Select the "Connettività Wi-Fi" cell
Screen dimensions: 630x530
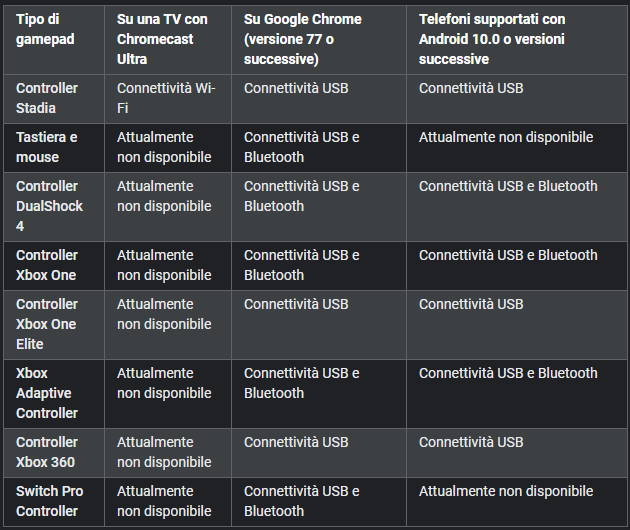point(165,98)
